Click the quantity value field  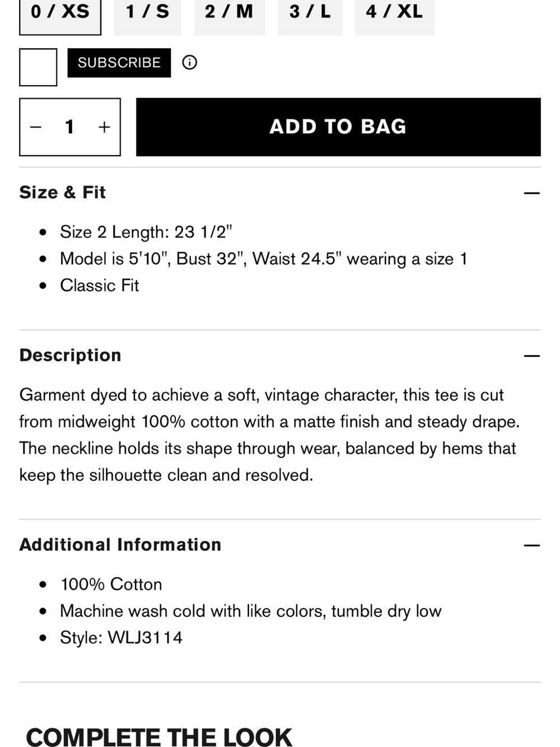point(69,127)
